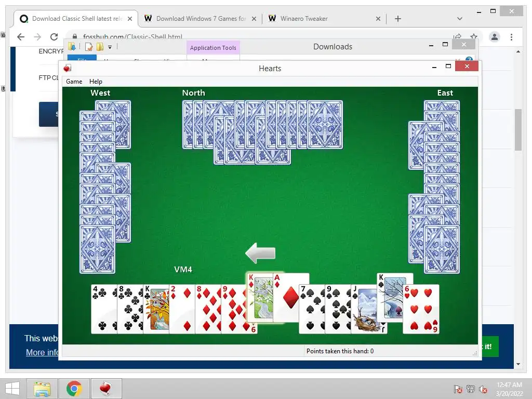The image size is (532, 399).
Task: Click the page scrollbar up arrow
Action: (518, 51)
